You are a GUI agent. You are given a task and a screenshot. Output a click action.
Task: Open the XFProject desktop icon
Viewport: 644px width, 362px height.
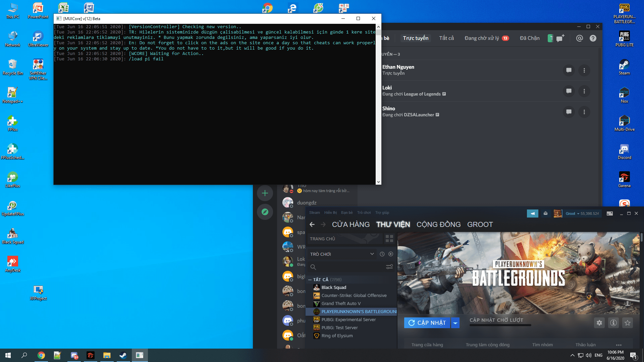38,292
